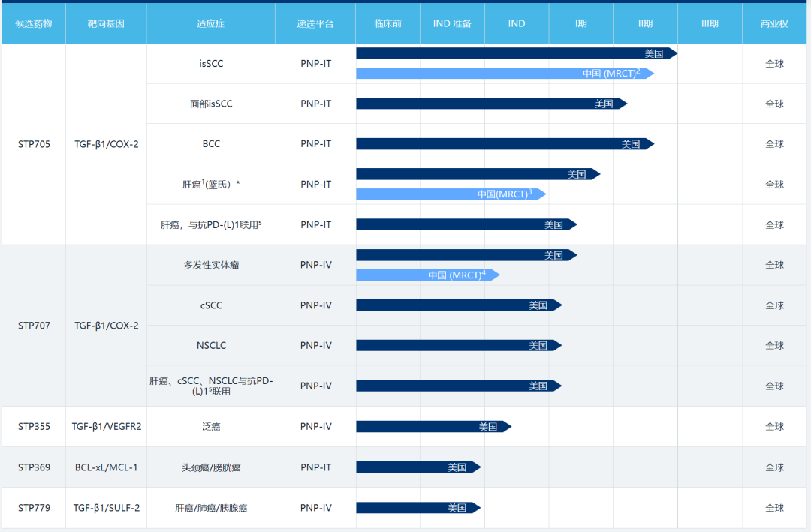The height and width of the screenshot is (532, 811).
Task: Click the III期 phase header
Action: click(x=710, y=23)
